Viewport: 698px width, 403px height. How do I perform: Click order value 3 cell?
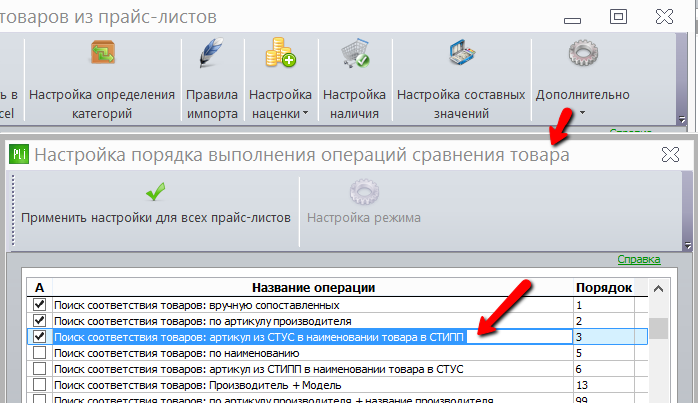click(604, 337)
